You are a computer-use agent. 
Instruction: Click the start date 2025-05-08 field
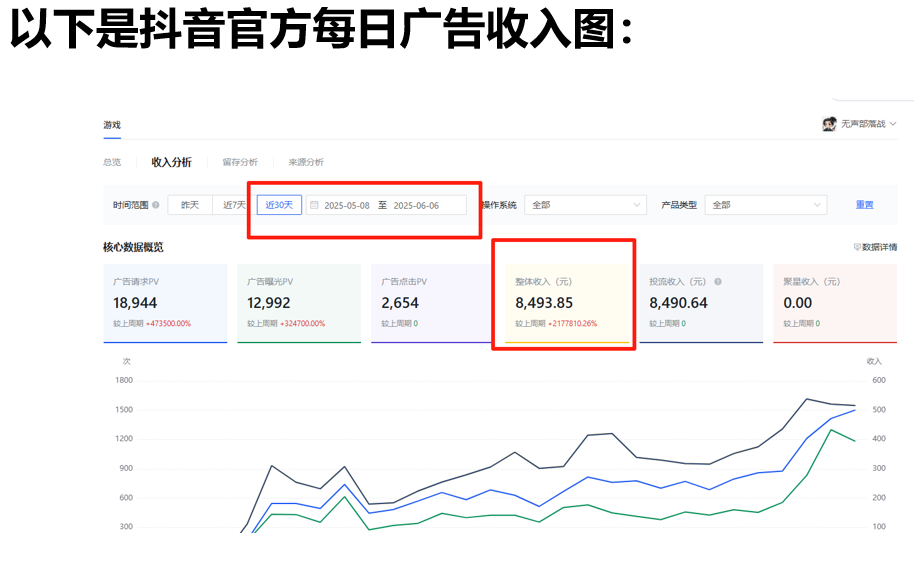(x=347, y=205)
